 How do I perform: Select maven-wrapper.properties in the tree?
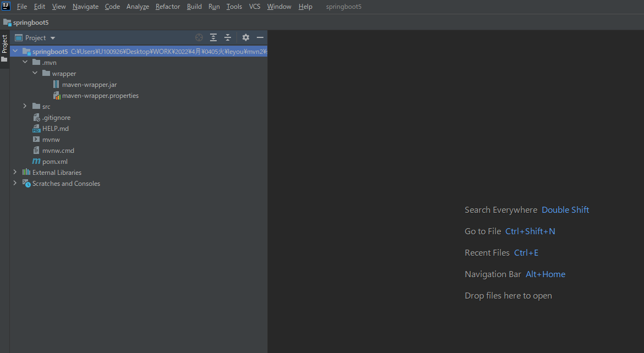pyautogui.click(x=100, y=96)
